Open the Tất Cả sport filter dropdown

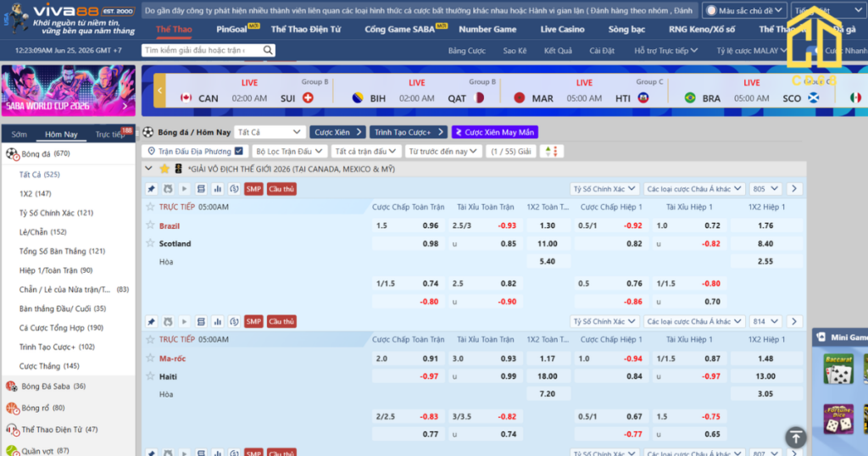269,132
